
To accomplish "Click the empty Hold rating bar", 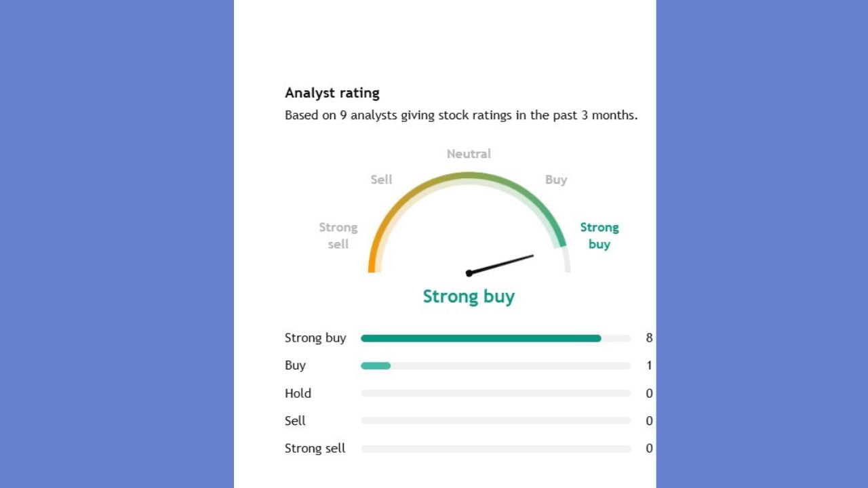I will (496, 393).
